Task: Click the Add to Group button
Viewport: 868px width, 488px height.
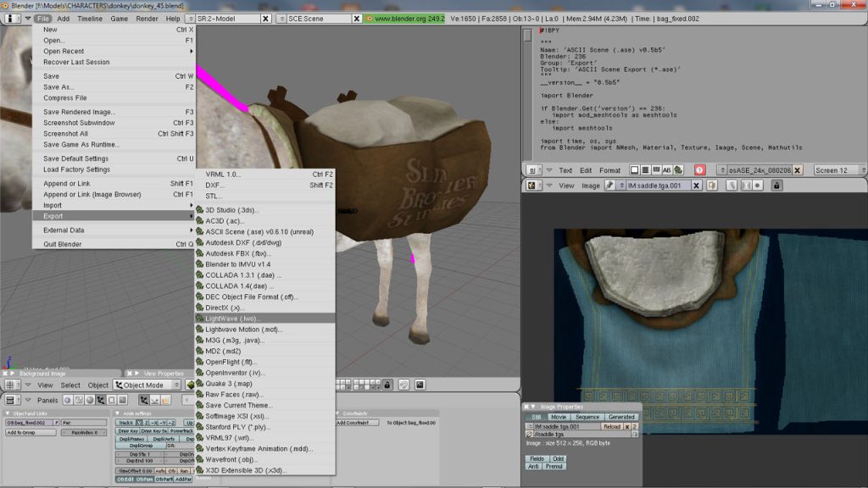Action: [x=30, y=431]
